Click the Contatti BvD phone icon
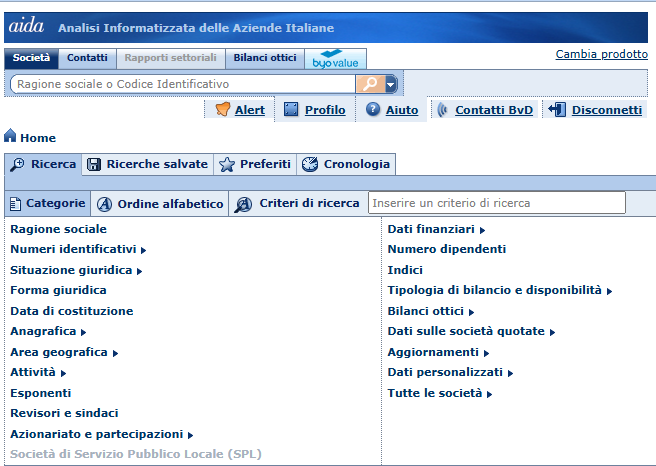656x466 pixels. point(442,110)
